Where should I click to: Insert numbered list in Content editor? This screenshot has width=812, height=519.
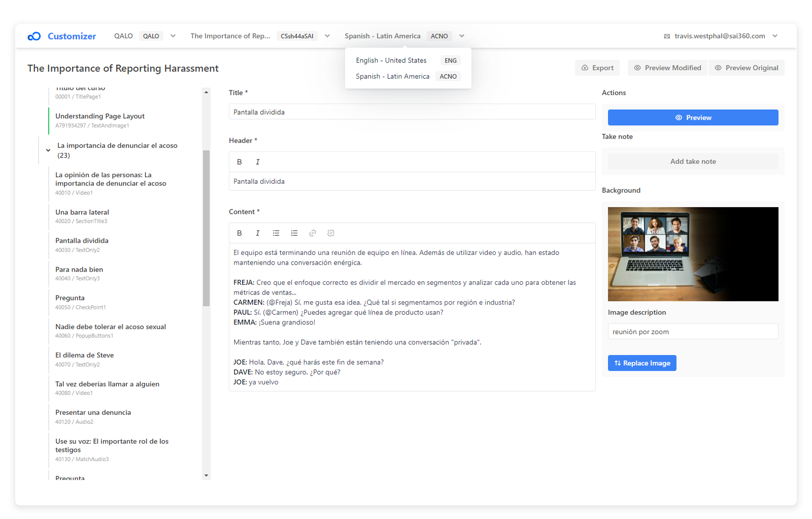(x=294, y=233)
